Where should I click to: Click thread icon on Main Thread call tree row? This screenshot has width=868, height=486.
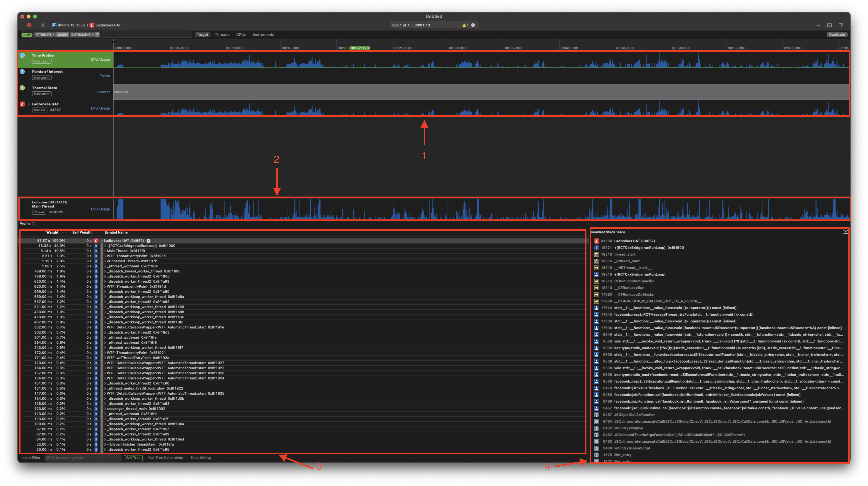click(x=96, y=251)
